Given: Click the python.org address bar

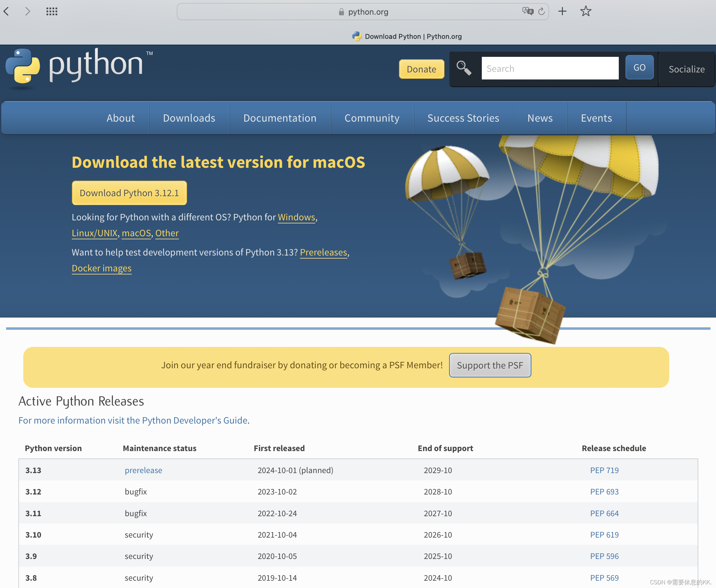Looking at the screenshot, I should [363, 12].
